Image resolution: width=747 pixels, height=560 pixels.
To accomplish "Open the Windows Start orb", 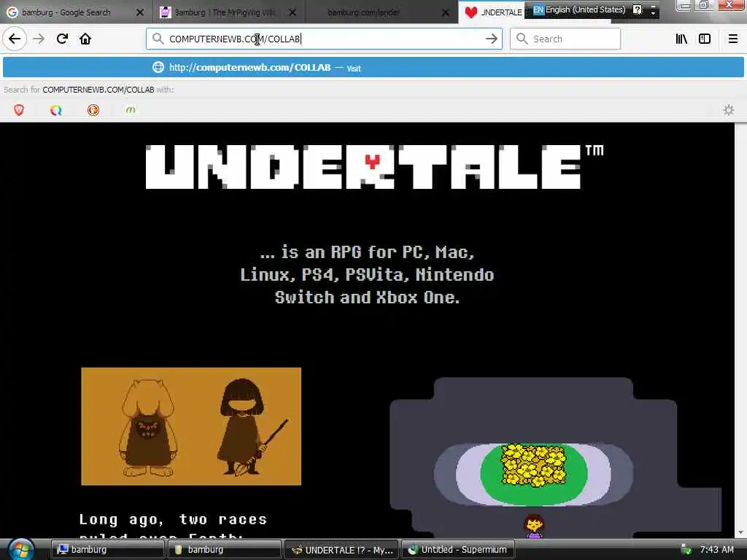I will [20, 549].
